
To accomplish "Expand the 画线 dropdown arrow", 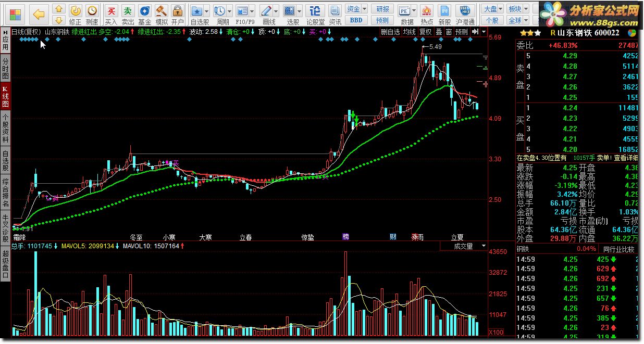I will [276, 10].
